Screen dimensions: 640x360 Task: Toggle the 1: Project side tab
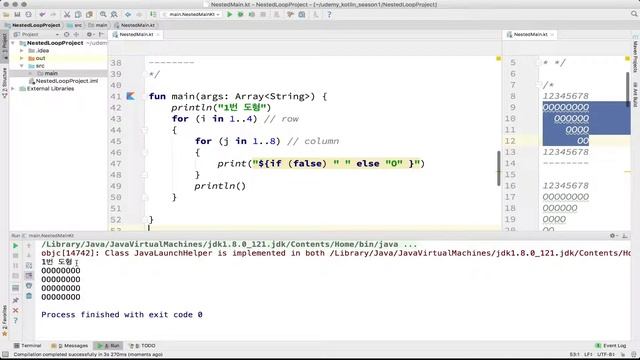[4, 47]
